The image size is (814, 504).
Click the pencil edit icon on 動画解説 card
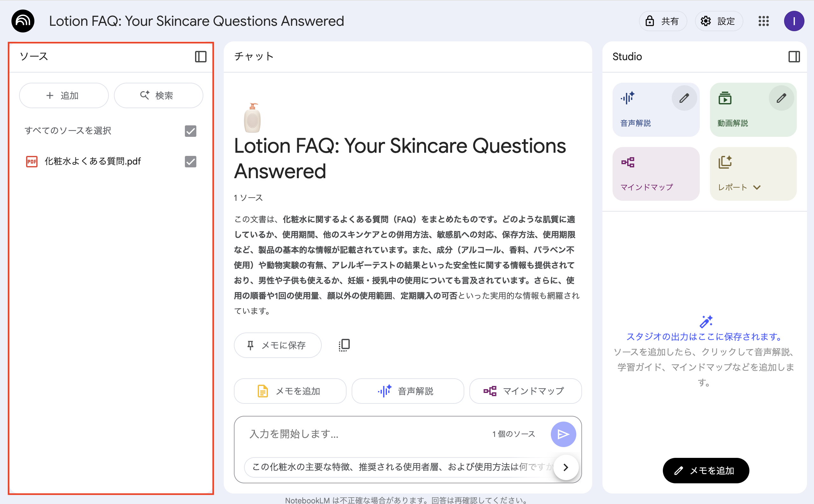781,98
